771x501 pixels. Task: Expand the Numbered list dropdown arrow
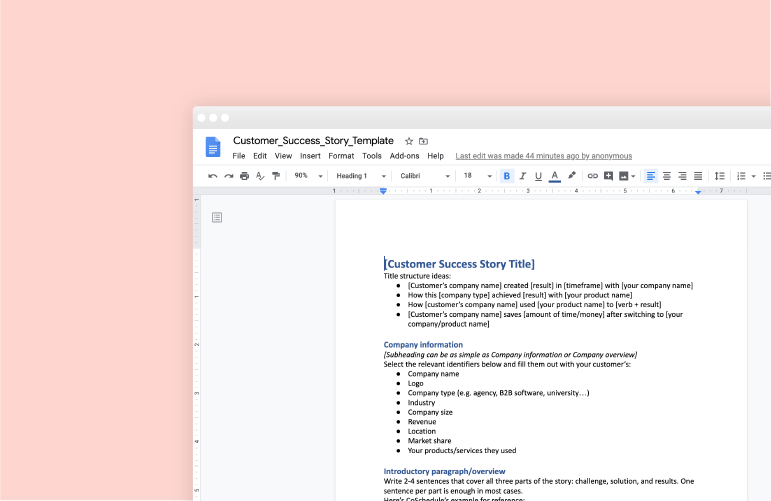pos(753,177)
